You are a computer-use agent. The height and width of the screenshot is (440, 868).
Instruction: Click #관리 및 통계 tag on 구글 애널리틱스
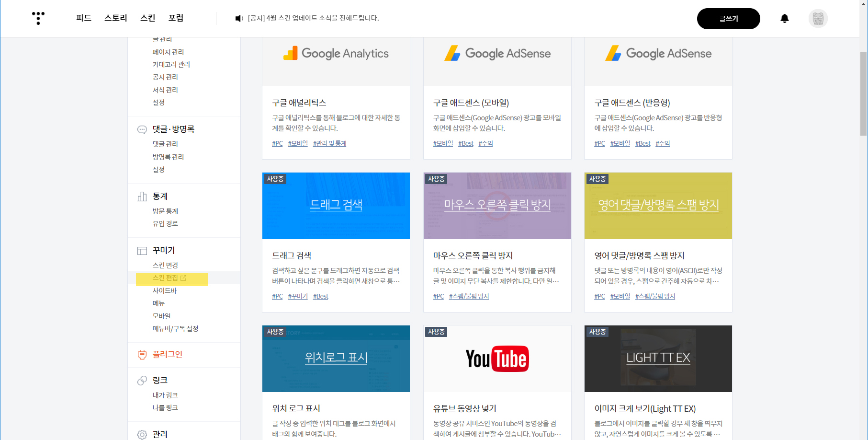329,143
